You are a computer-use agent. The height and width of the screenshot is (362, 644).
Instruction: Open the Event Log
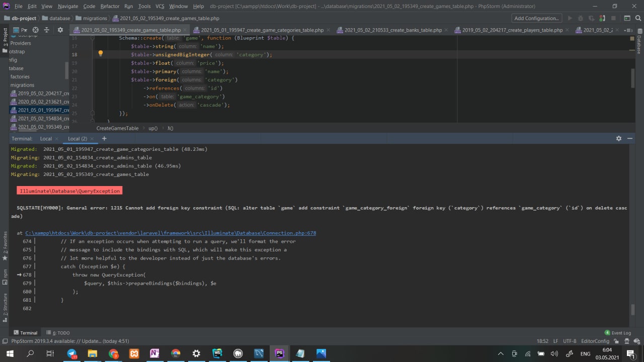point(617,333)
